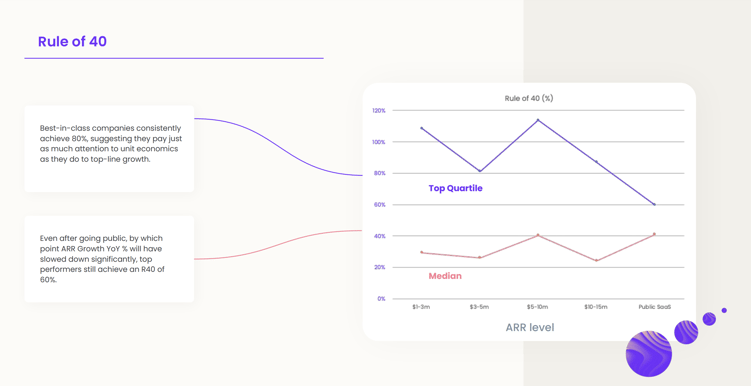Click the 'ARR level' axis title
The width and height of the screenshot is (751, 386).
(x=530, y=328)
